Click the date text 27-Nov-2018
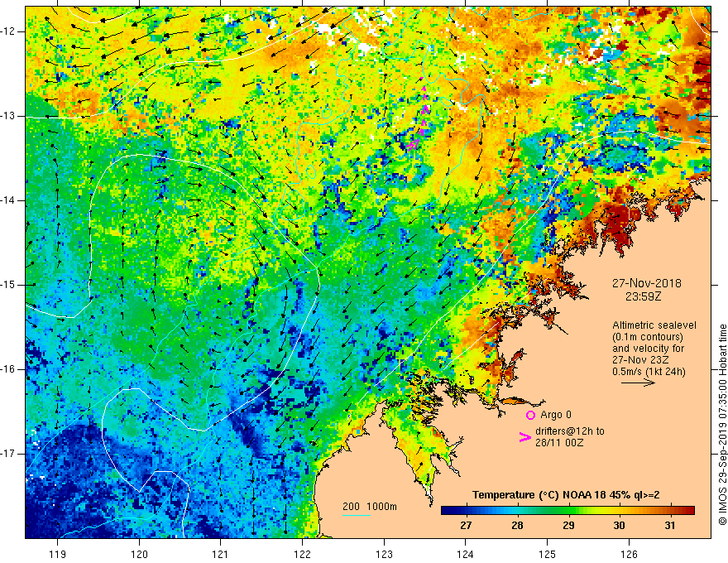The image size is (728, 563). point(647,283)
